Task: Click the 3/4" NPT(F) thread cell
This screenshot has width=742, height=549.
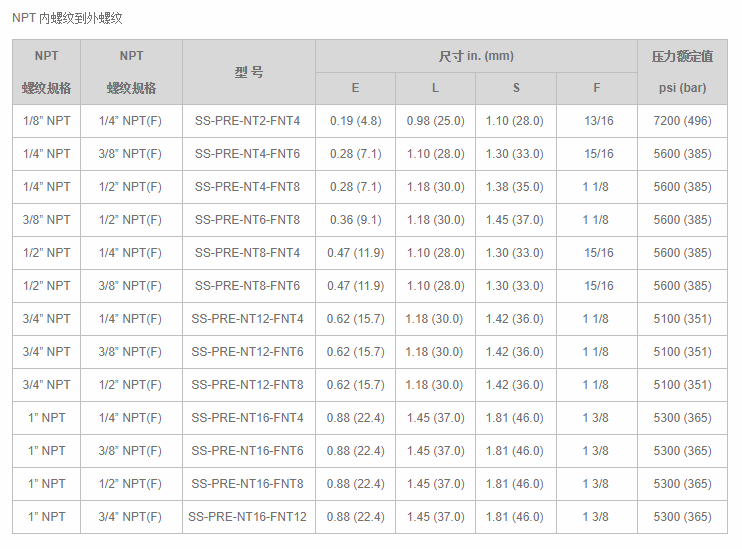Action: click(x=130, y=517)
